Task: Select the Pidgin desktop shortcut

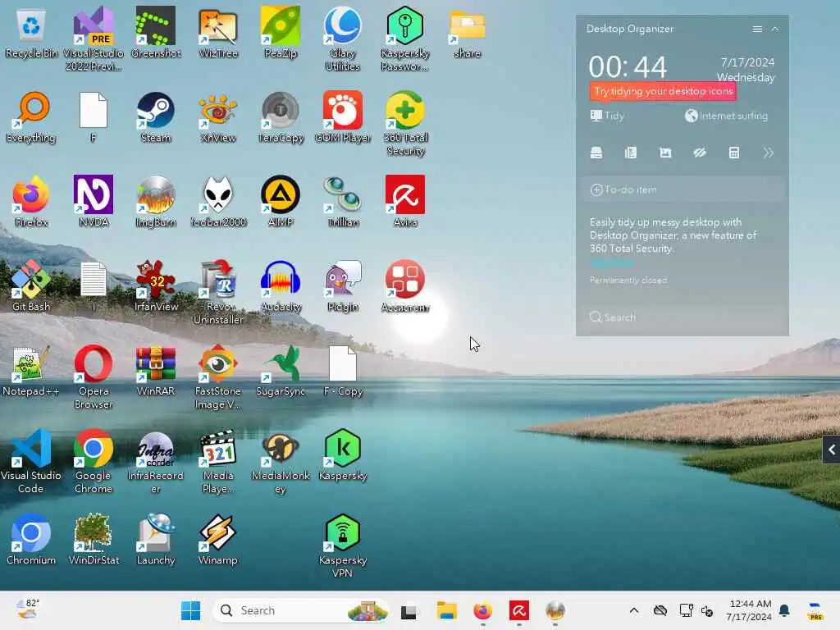Action: click(343, 285)
